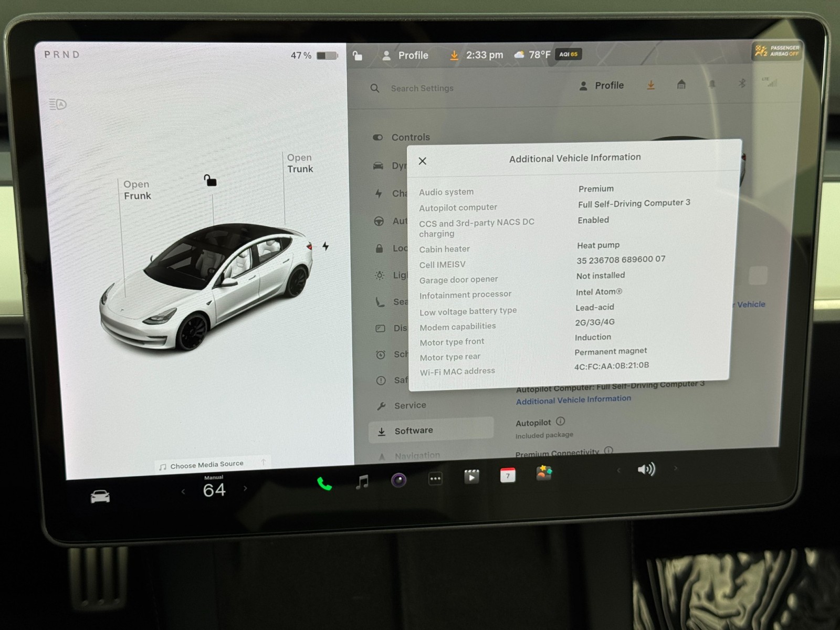The width and height of the screenshot is (840, 630).
Task: Toggle the door lock icon above car
Action: coord(210,181)
